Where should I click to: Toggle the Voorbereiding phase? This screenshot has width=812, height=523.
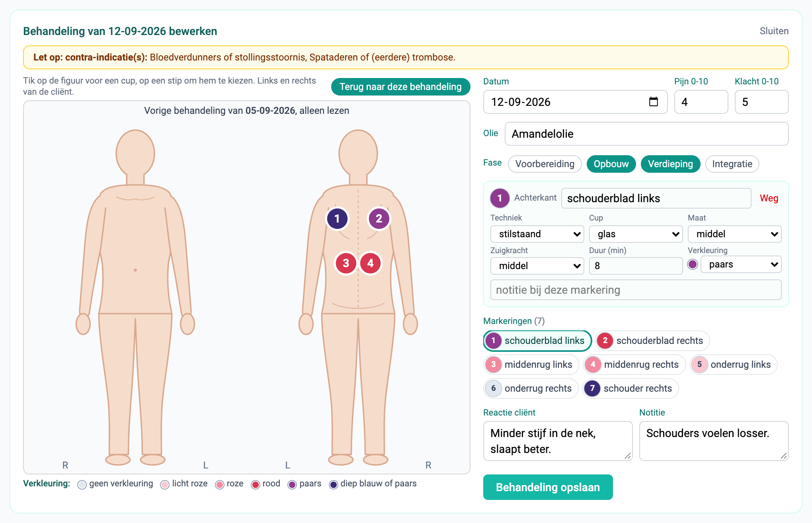(x=545, y=164)
